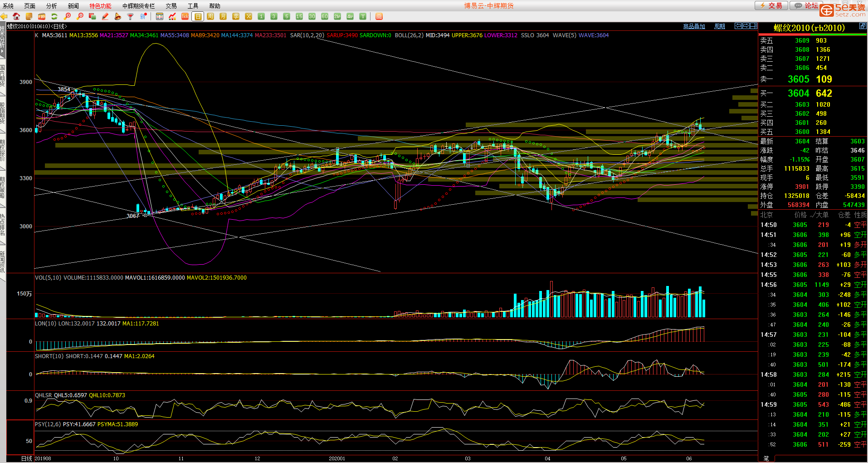868x463 pixels.
Task: Open the 系统 menu
Action: tap(8, 6)
